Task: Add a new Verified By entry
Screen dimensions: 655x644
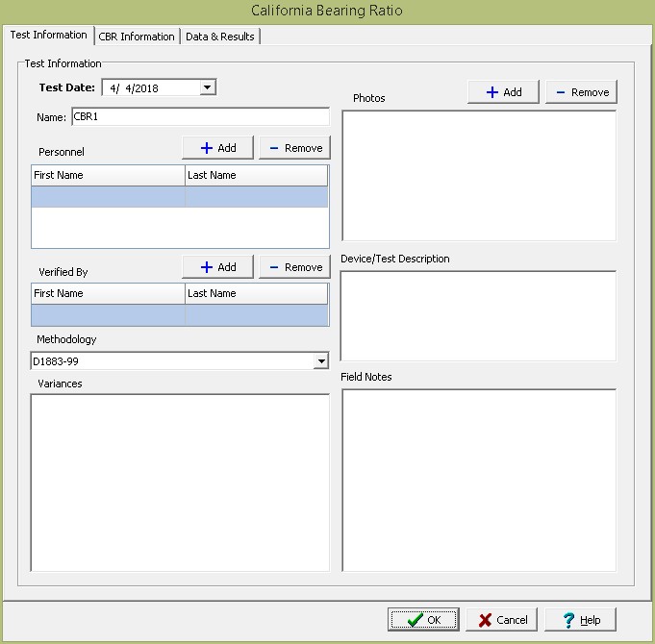Action: click(x=217, y=267)
